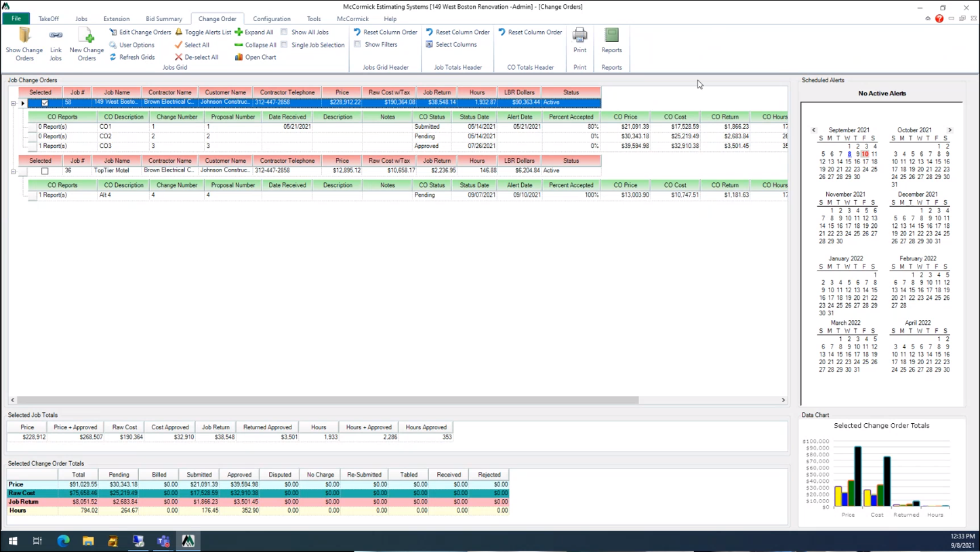
Task: Select the Raw Cost row in totals
Action: pos(258,493)
